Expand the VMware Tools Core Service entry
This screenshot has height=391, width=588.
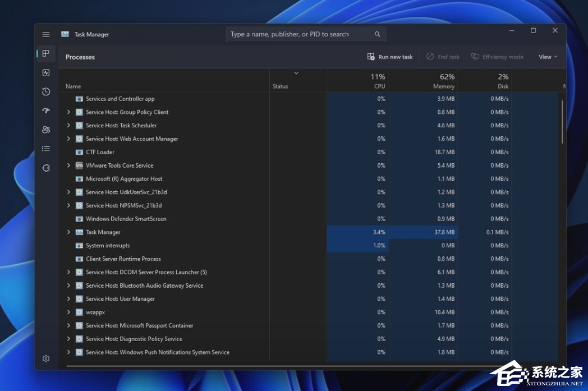click(x=68, y=165)
